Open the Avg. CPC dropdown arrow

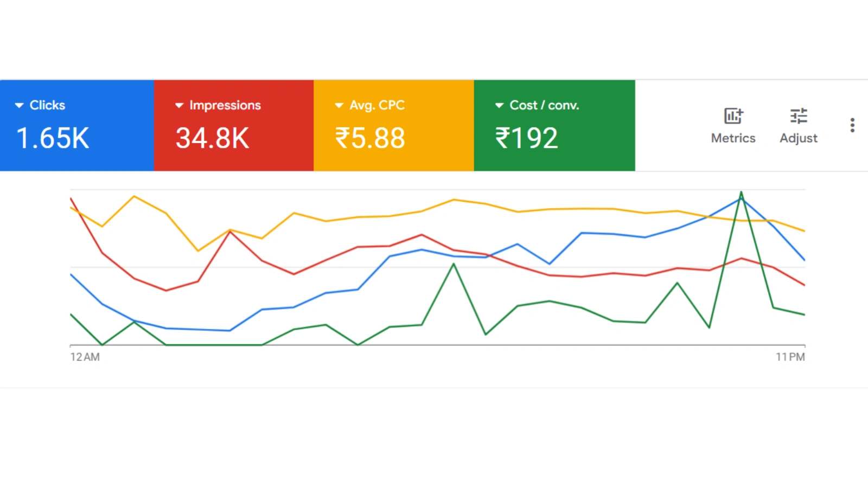[339, 105]
